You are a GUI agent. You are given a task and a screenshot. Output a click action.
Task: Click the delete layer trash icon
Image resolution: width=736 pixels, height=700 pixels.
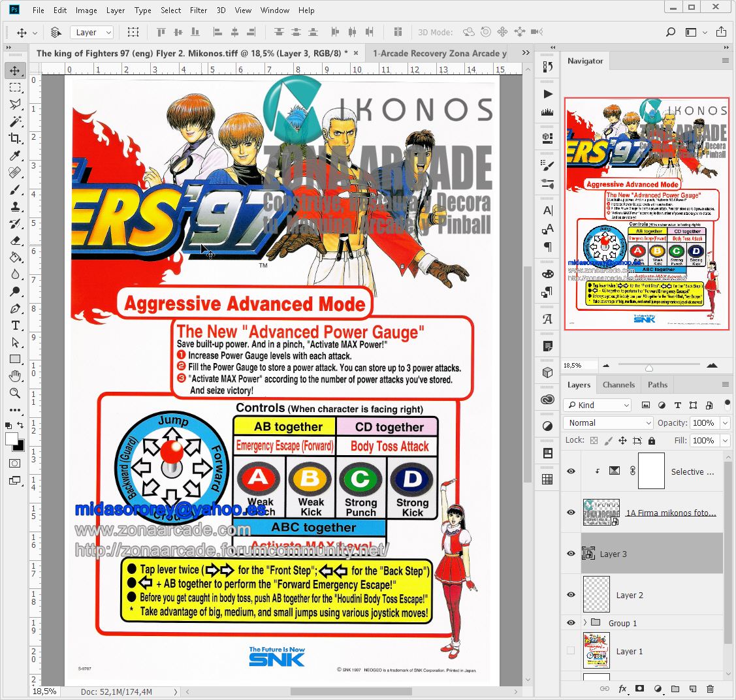[710, 689]
